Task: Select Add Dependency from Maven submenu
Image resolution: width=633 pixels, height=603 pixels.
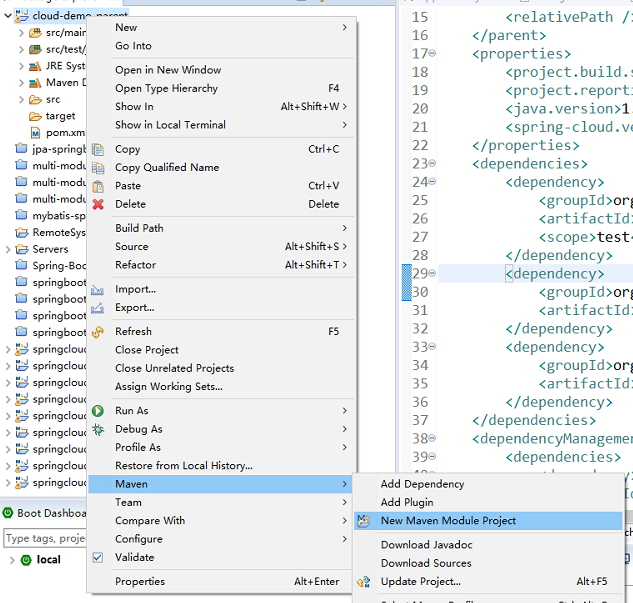Action: click(x=422, y=484)
